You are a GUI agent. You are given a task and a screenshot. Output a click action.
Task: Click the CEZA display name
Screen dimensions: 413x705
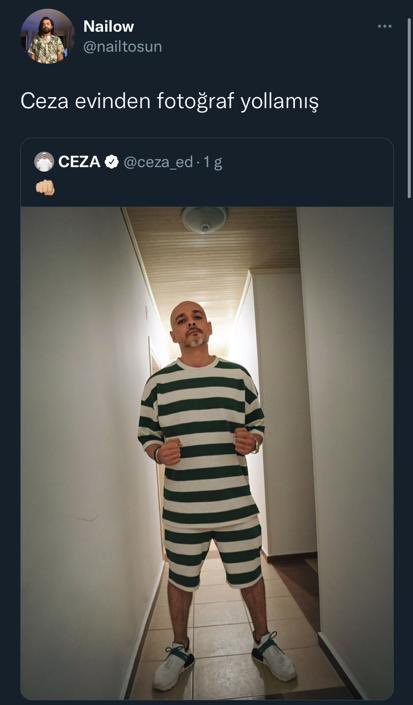tap(79, 162)
